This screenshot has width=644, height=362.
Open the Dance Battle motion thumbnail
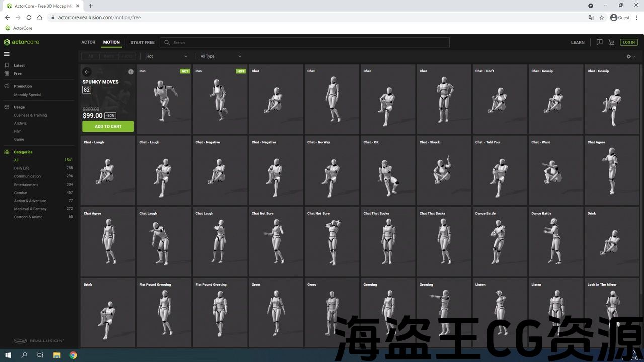click(x=500, y=241)
